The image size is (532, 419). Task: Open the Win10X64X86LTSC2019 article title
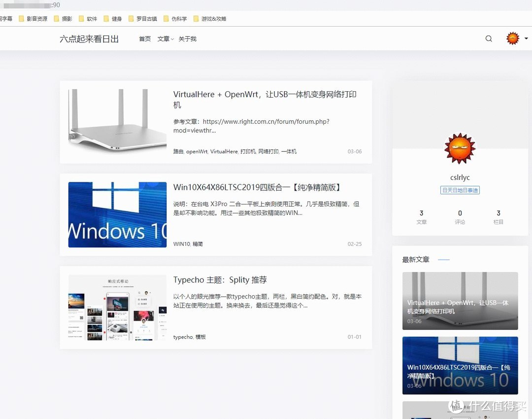pyautogui.click(x=257, y=187)
